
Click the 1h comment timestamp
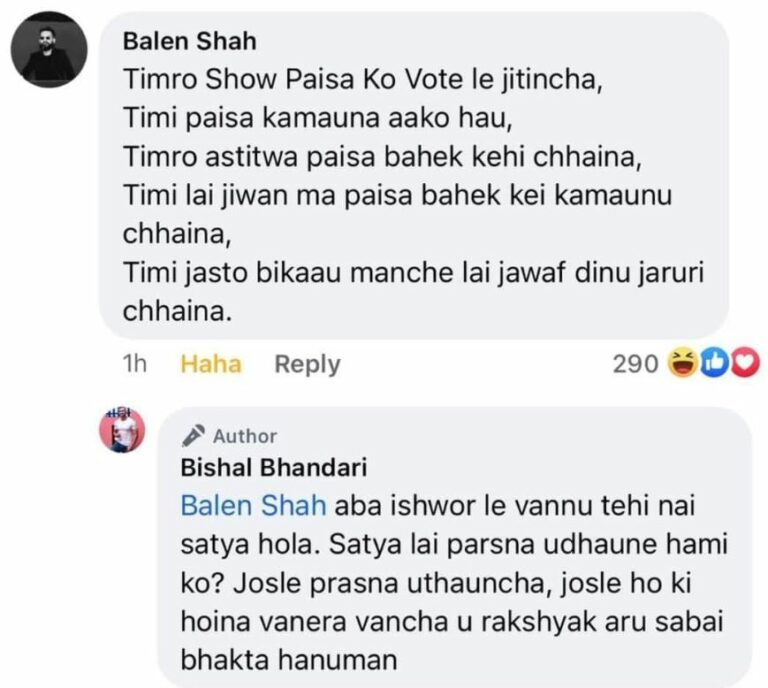tap(134, 365)
